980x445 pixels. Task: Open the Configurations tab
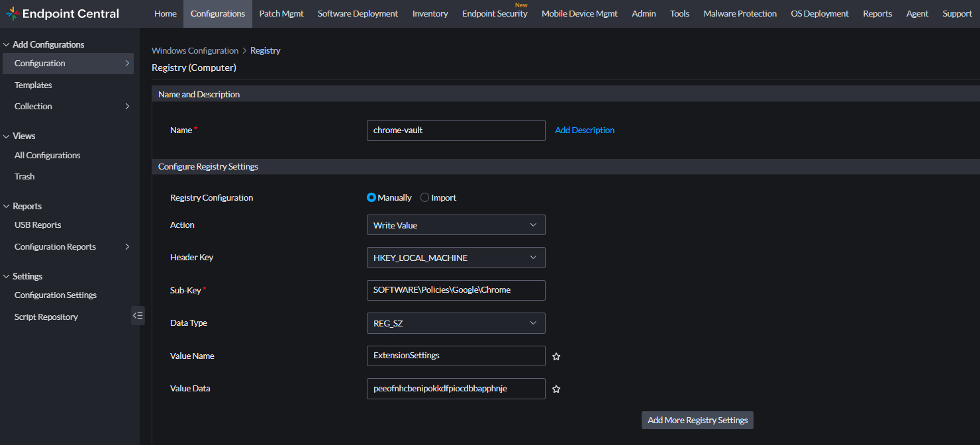pyautogui.click(x=218, y=13)
